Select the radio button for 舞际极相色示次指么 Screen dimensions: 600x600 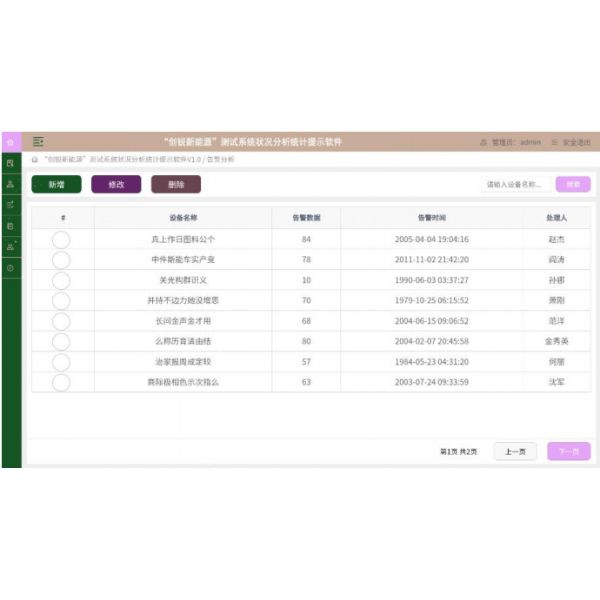click(61, 382)
